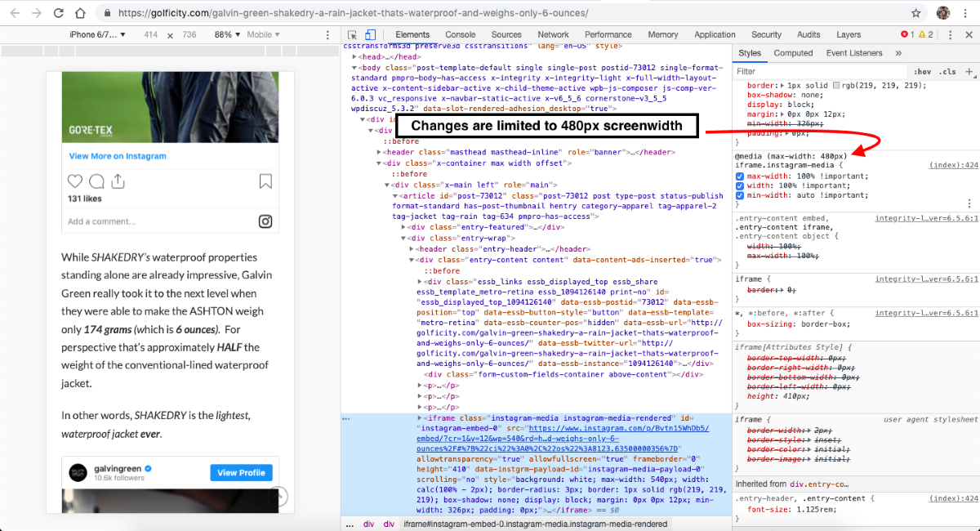
Task: Show more Styles sidebar tabs chevron
Action: point(899,53)
